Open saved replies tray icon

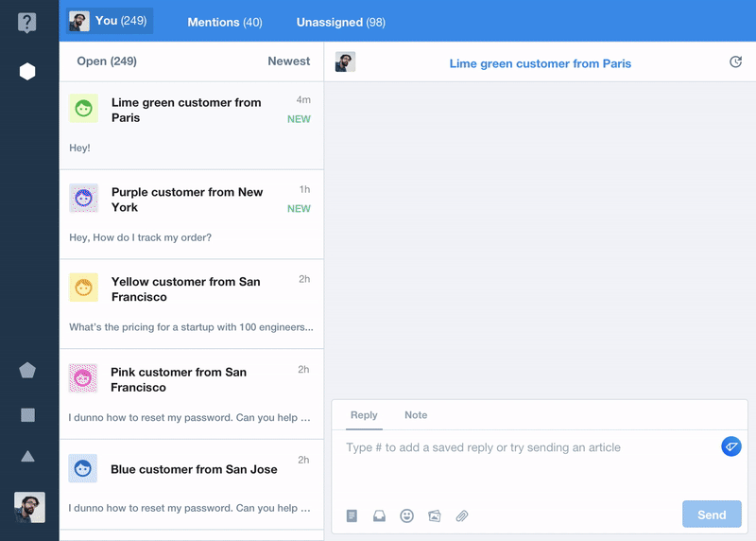pyautogui.click(x=379, y=515)
